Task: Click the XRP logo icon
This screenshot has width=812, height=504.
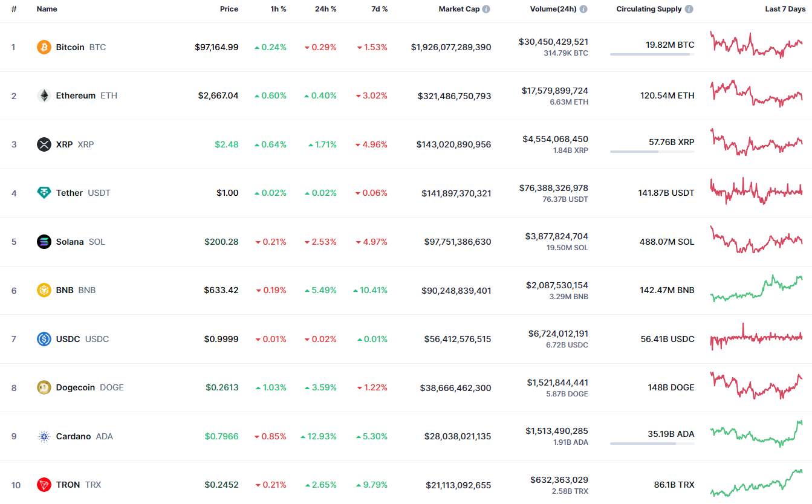Action: pyautogui.click(x=44, y=144)
